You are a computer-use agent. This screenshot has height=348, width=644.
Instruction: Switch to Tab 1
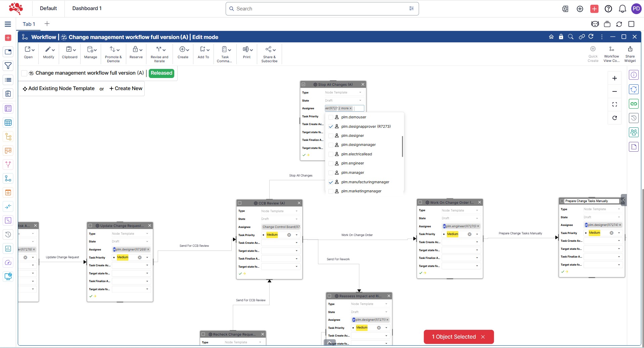[29, 24]
